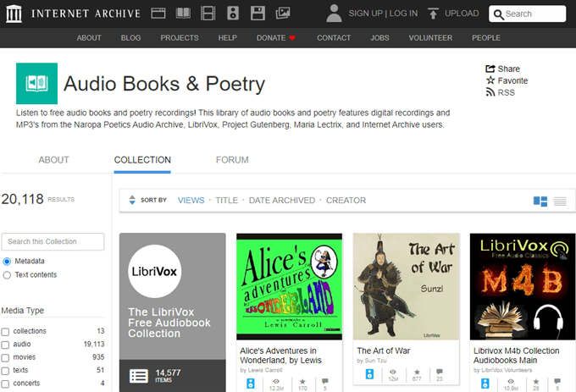Switch to list view layout icon
This screenshot has width=576, height=392.
click(560, 201)
